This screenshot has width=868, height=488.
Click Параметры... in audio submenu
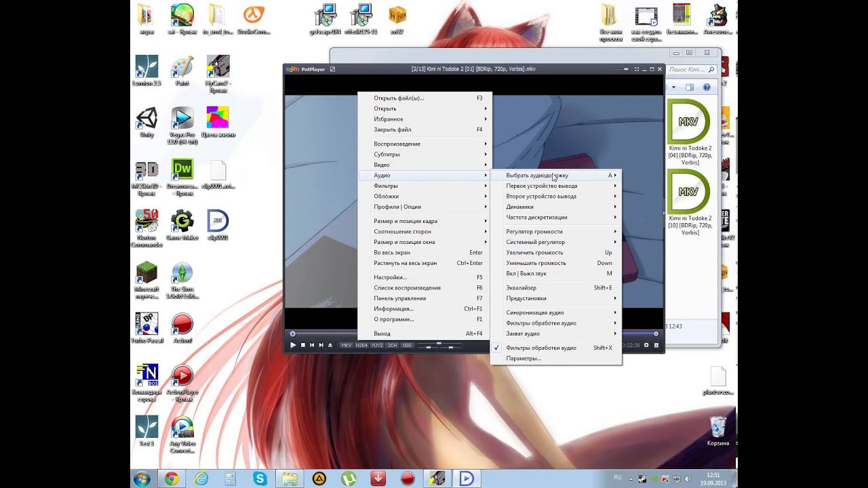[556, 359]
